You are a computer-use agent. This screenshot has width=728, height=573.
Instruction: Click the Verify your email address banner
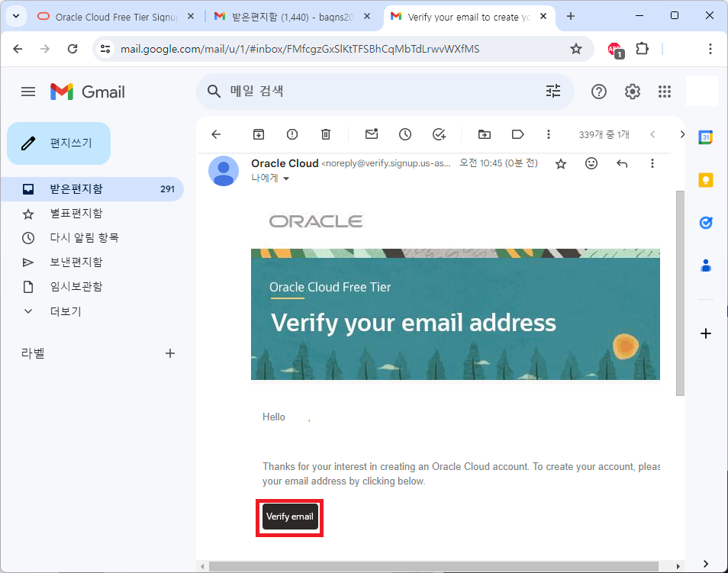[456, 314]
